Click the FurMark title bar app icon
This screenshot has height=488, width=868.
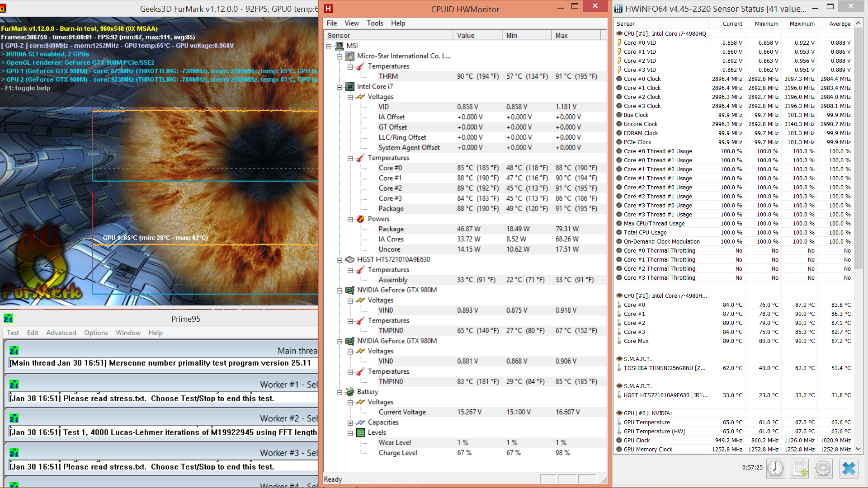tap(3, 9)
